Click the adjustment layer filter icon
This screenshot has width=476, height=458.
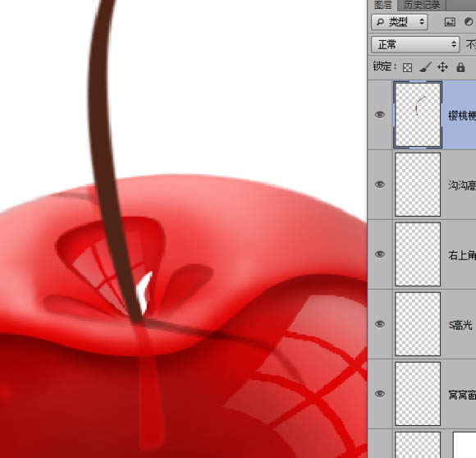coord(469,22)
